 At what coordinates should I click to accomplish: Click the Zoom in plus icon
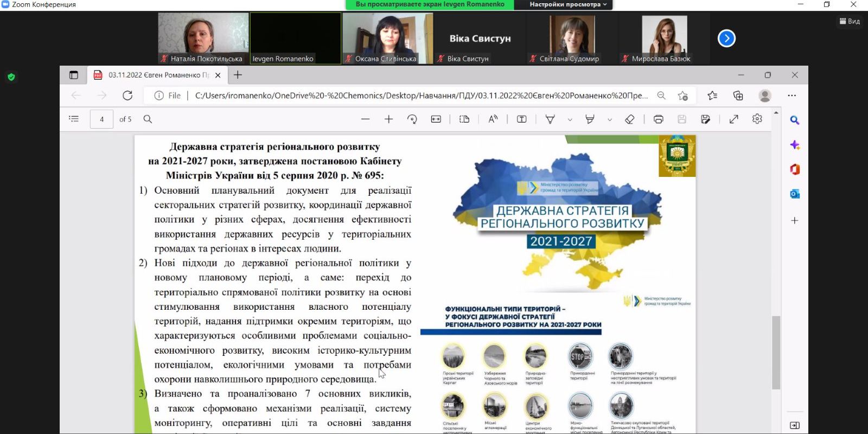[388, 119]
